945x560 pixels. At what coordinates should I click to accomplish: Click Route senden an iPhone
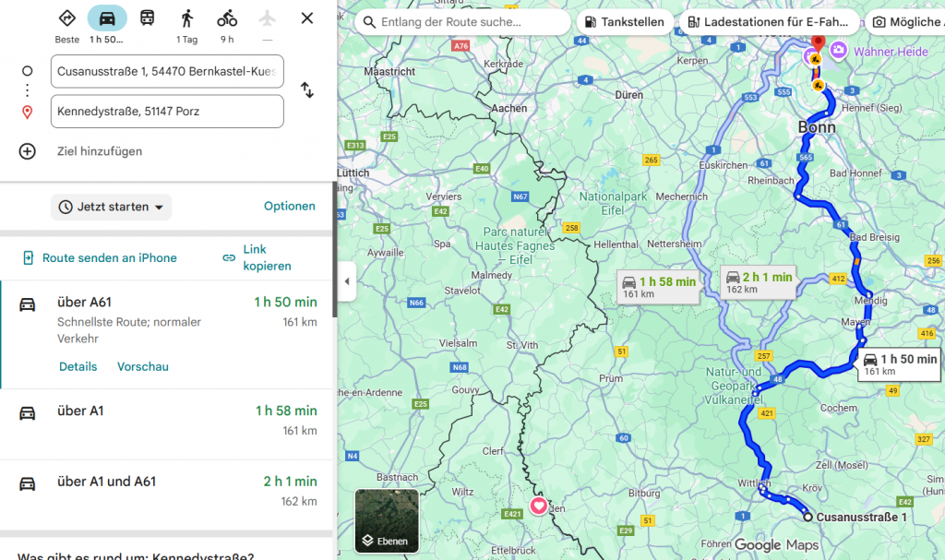point(99,258)
